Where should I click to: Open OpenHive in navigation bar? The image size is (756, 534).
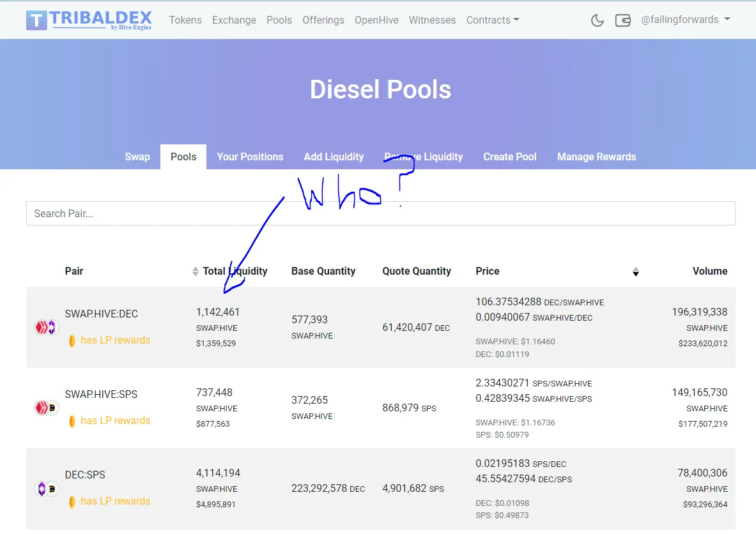[376, 20]
